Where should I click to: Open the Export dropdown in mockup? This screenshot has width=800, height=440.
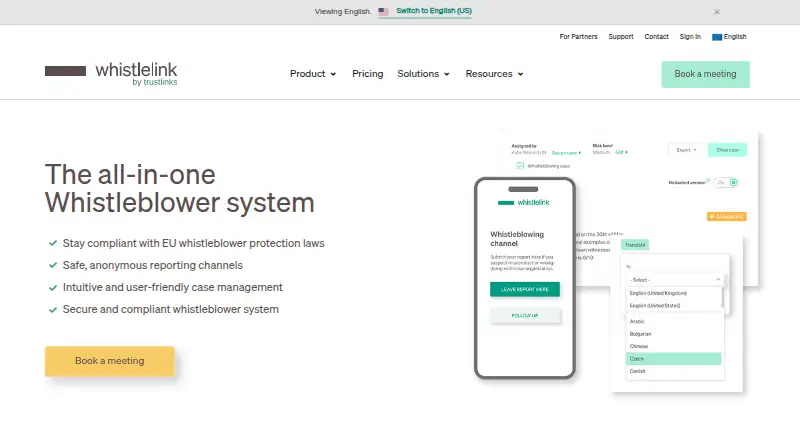(686, 150)
